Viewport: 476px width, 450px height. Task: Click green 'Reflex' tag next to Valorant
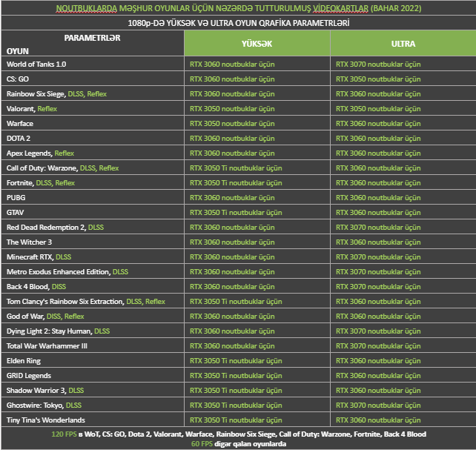point(47,109)
